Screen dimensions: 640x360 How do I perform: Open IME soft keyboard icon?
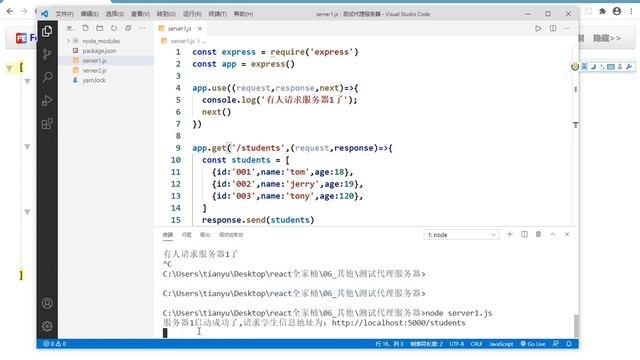tap(611, 67)
